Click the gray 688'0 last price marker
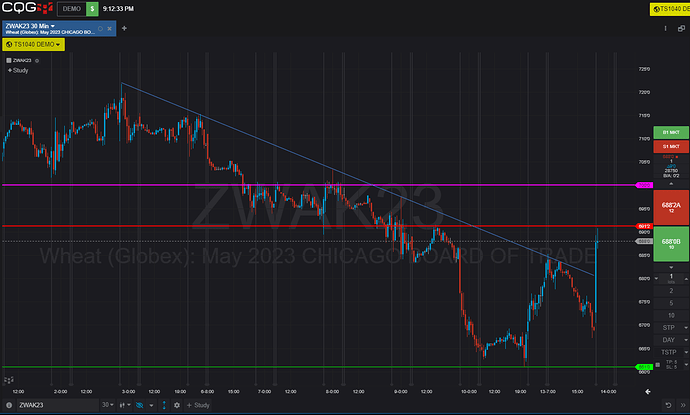This screenshot has height=415, width=690. (x=644, y=241)
